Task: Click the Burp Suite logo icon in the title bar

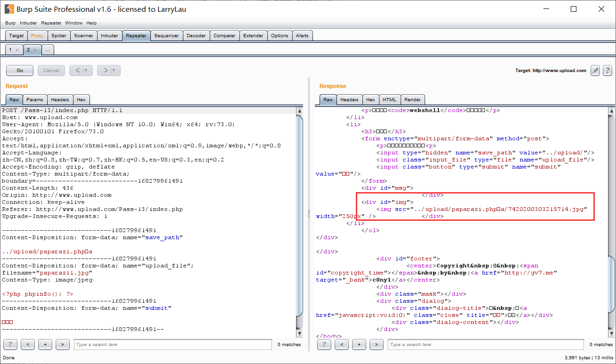Action: point(8,9)
